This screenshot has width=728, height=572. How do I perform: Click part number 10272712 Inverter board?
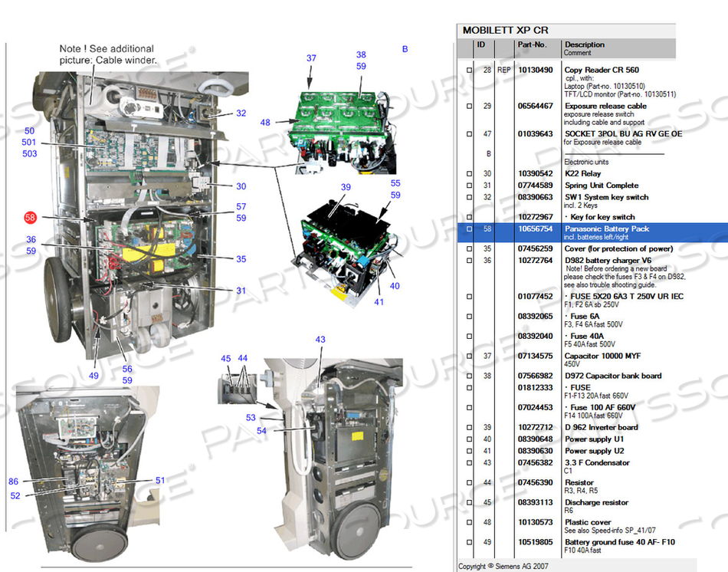tap(536, 428)
